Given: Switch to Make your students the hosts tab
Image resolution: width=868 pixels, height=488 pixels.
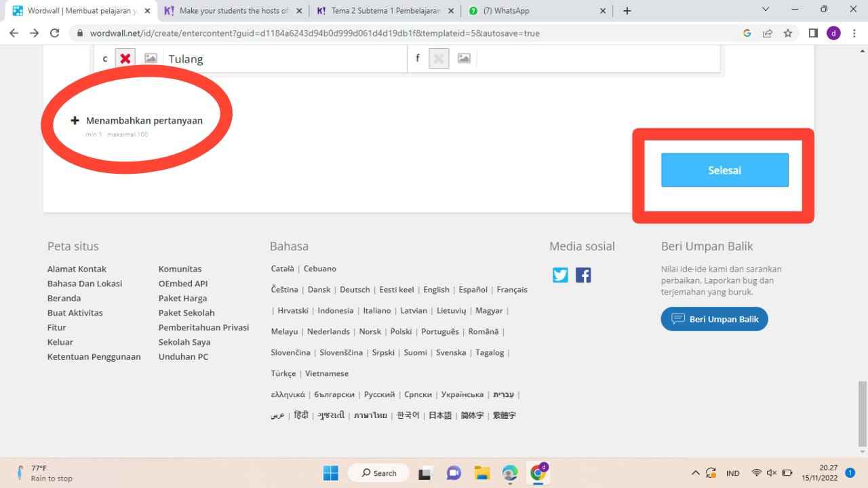Looking at the screenshot, I should pos(234,11).
